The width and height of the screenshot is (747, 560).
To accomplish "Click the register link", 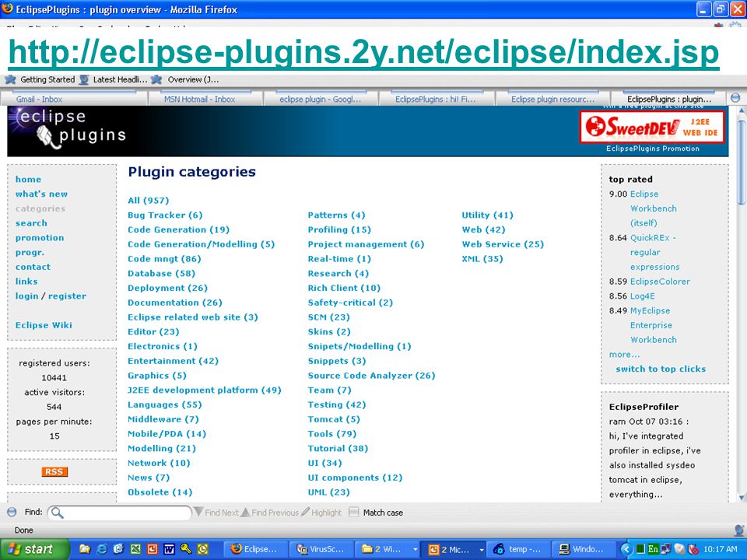I will tap(67, 296).
